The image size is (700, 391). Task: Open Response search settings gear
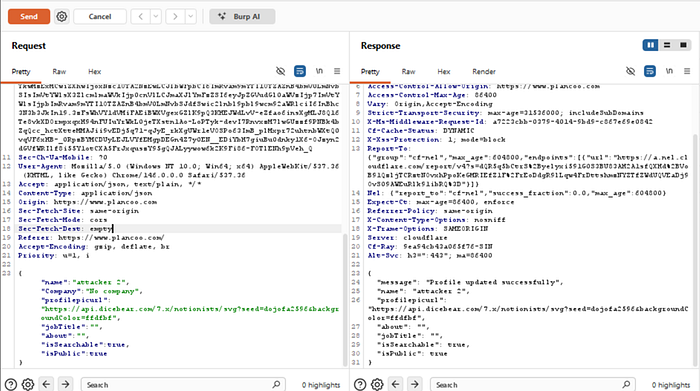(377, 384)
